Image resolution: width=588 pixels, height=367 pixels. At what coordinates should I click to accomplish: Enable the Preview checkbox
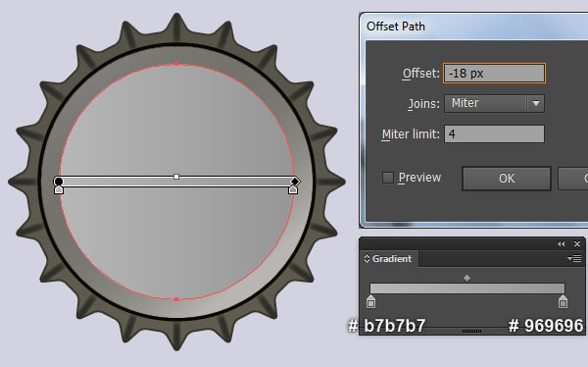pyautogui.click(x=388, y=178)
